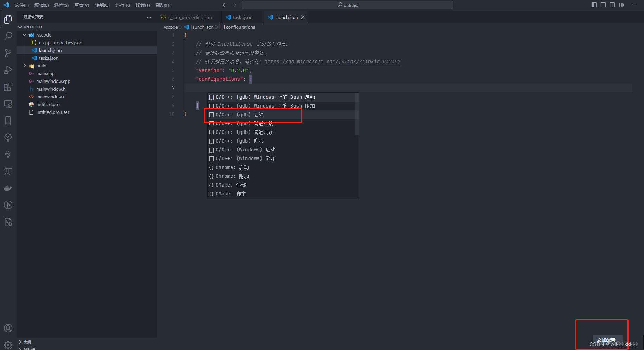Open the Manage gear settings
This screenshot has height=350, width=644.
(8, 345)
